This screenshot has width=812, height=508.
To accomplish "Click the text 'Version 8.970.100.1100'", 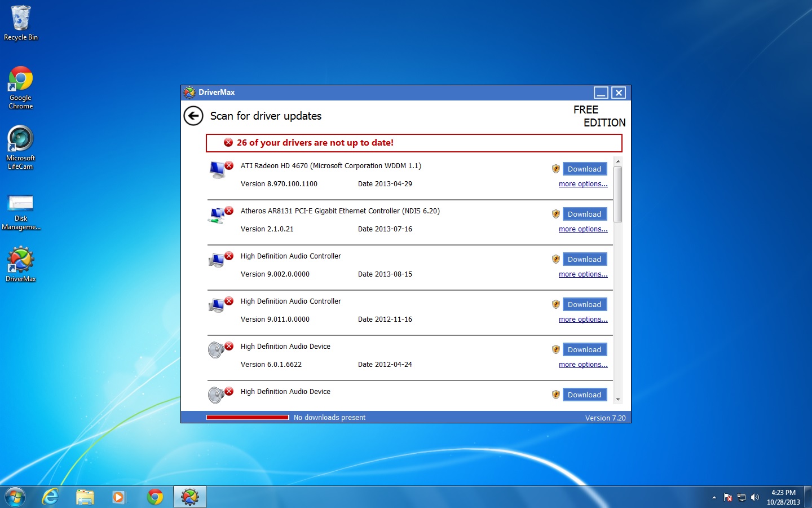I will point(279,184).
